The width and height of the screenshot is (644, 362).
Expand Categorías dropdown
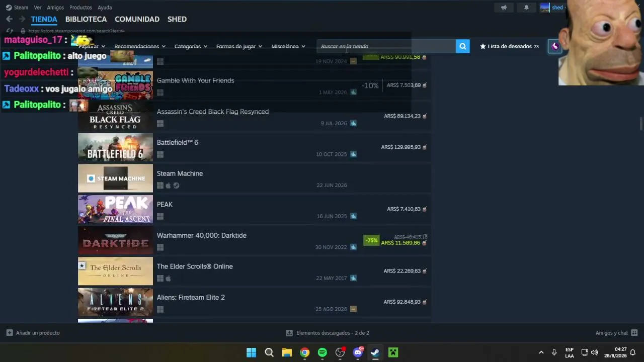click(191, 46)
